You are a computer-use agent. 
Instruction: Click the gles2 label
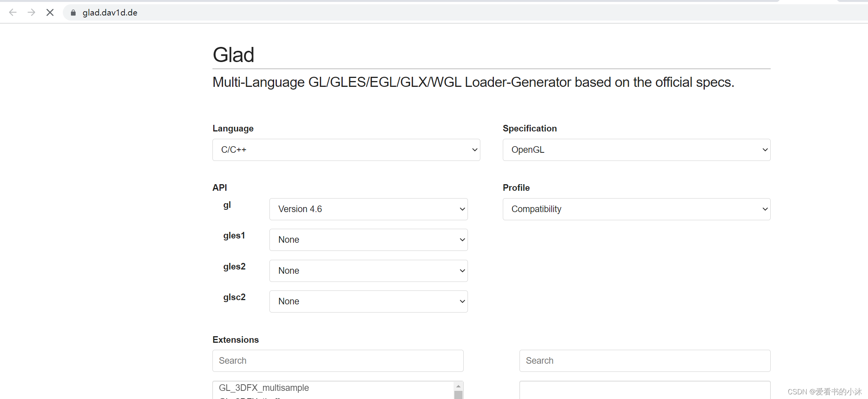[x=234, y=267]
